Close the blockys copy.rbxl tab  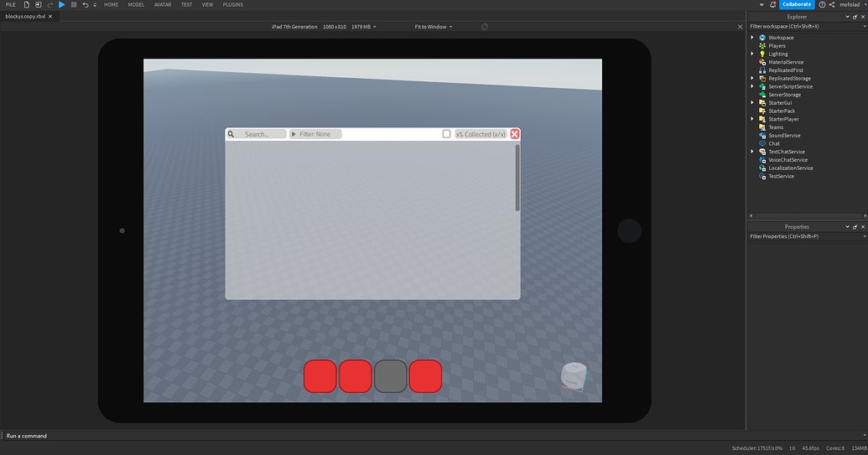click(x=50, y=17)
